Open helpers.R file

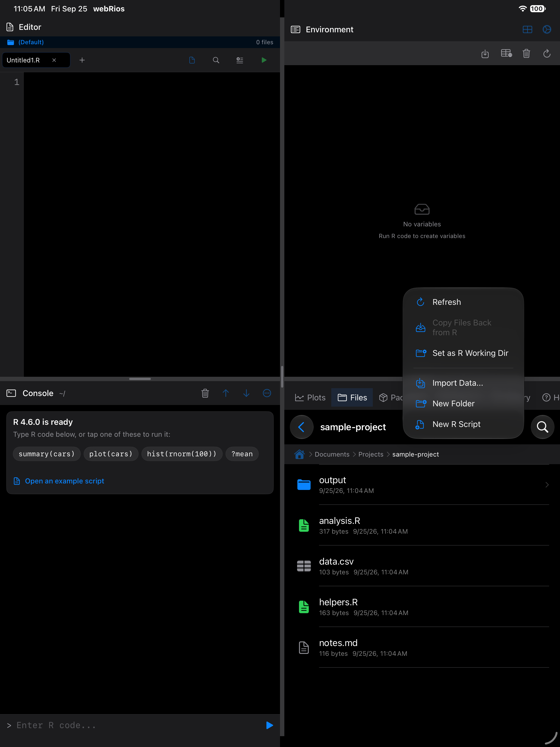coord(422,607)
